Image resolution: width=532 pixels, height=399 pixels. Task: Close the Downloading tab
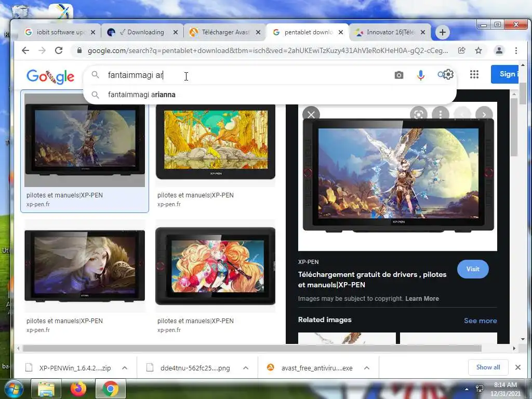click(176, 32)
